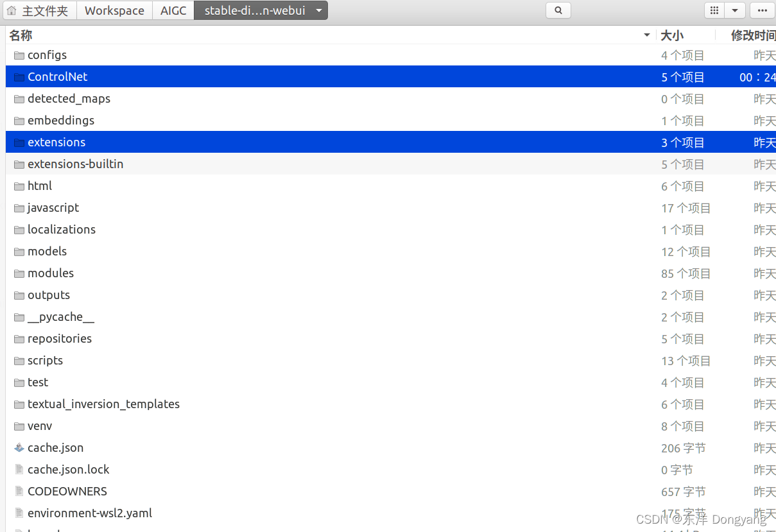Select cache.json.lock file name

(x=68, y=470)
